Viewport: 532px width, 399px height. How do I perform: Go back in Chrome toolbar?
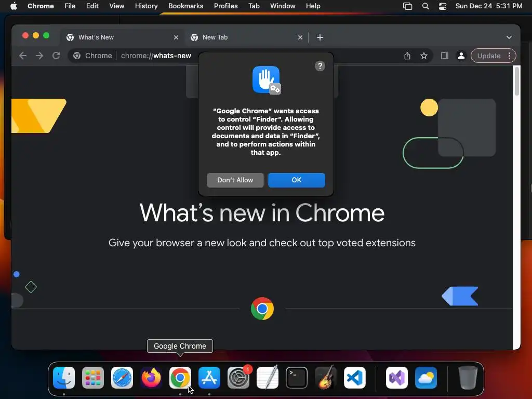click(x=23, y=56)
